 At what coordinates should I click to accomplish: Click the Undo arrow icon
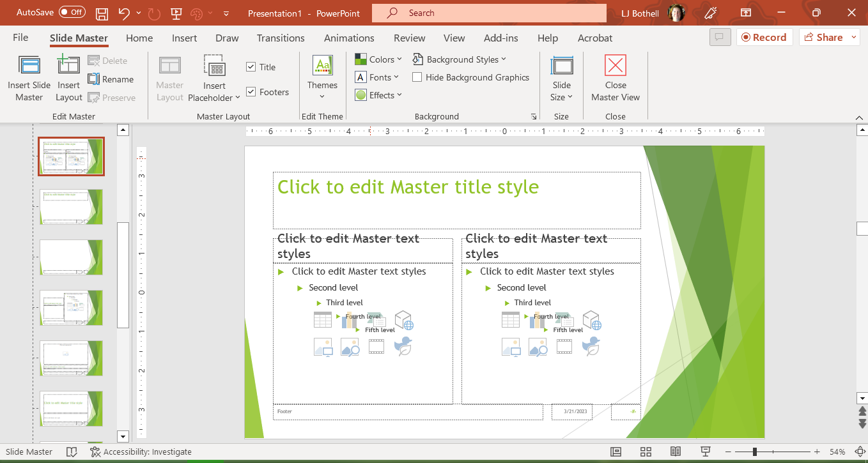tap(124, 13)
